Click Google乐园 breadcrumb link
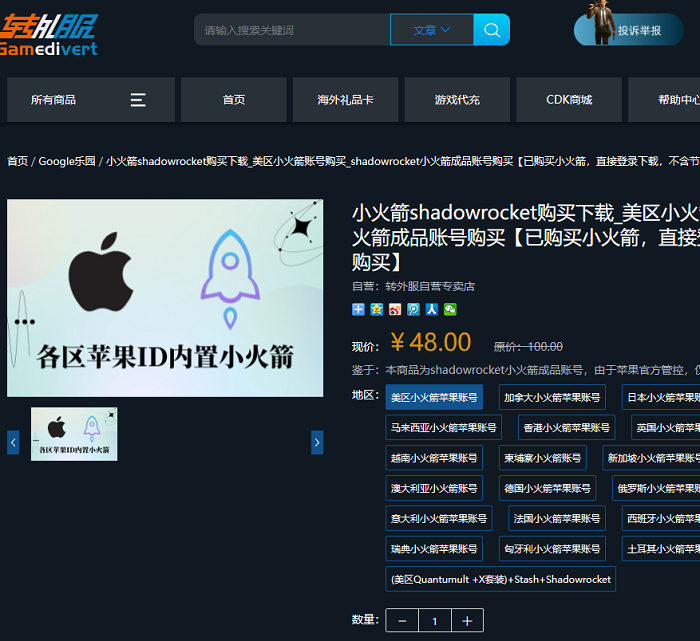Screen dimensions: 700x641 pos(67,161)
